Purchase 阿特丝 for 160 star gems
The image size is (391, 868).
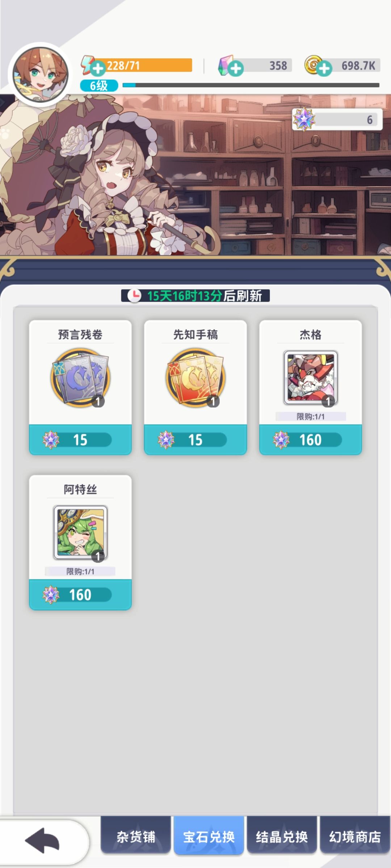(80, 595)
